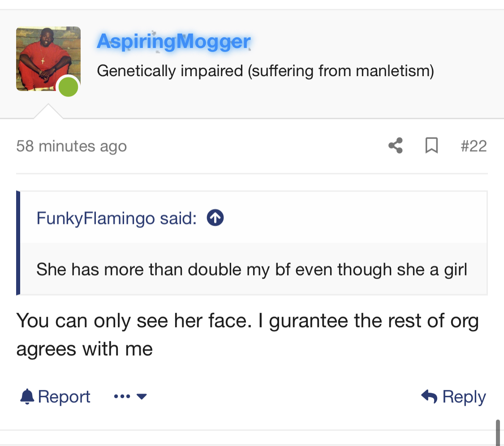
Task: Click the green online status dot
Action: (x=68, y=87)
